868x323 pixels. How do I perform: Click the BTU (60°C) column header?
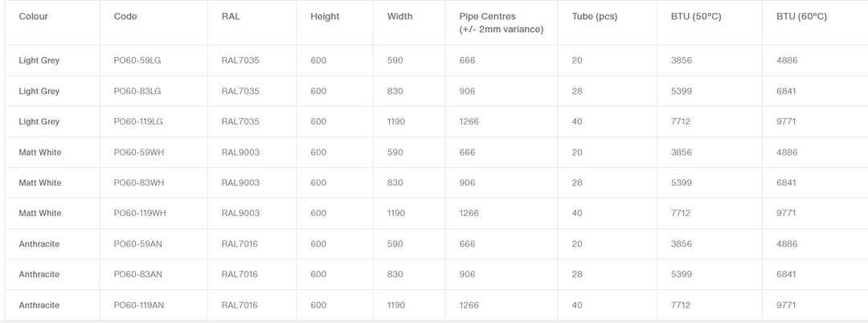[801, 16]
